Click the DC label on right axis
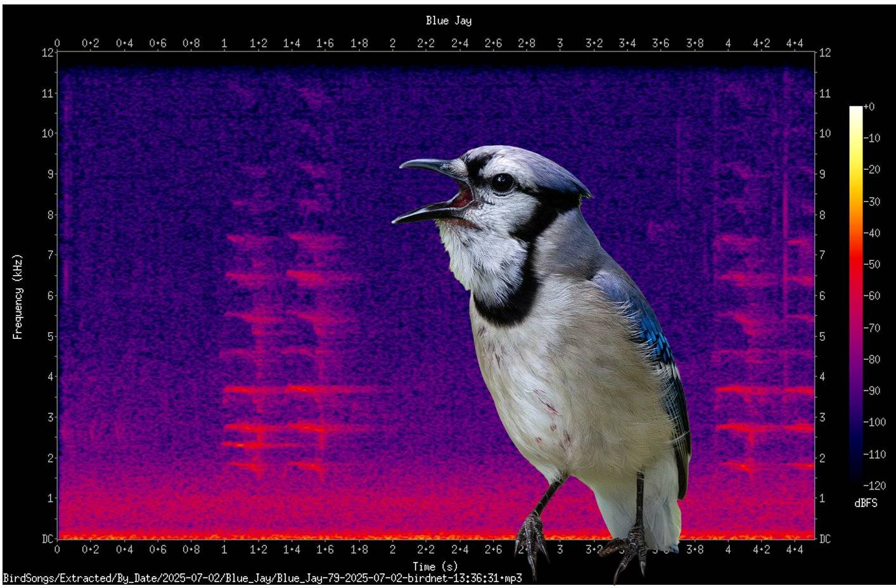 (x=824, y=539)
